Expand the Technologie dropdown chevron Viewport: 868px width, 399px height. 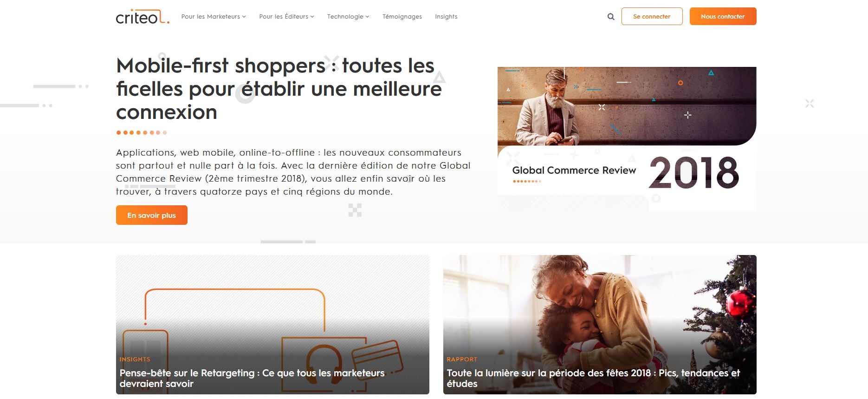[x=367, y=17]
